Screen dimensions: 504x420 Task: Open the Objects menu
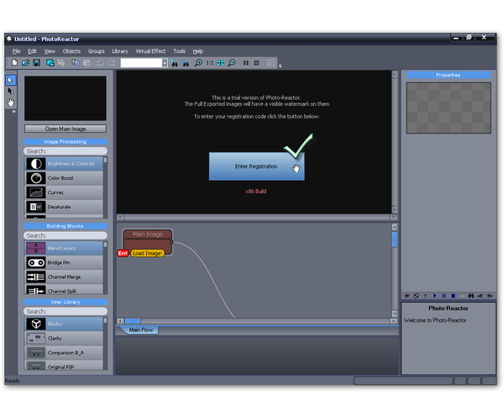71,51
